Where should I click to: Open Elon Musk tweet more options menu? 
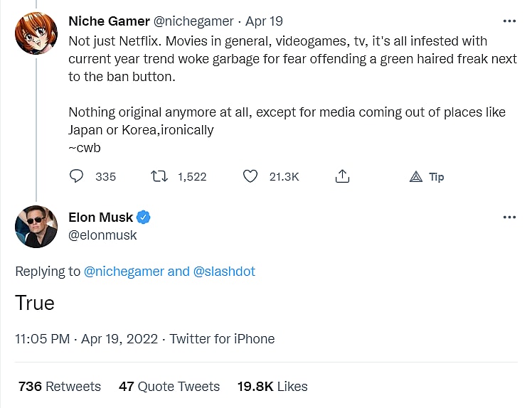pos(509,218)
